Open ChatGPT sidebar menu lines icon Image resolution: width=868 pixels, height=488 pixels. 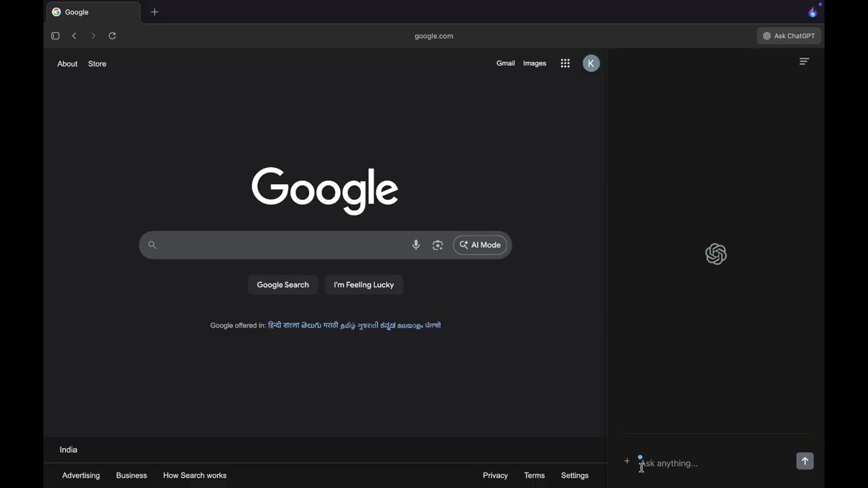[x=804, y=62]
